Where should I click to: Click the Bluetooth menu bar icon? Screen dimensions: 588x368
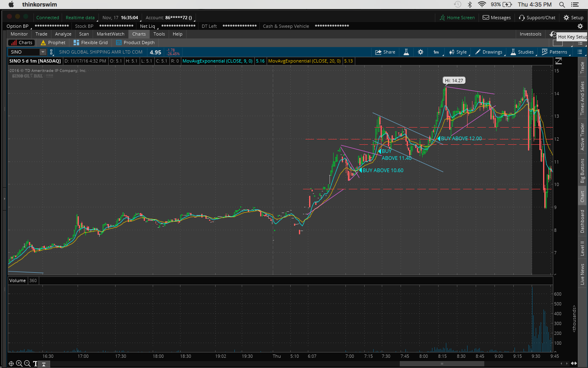click(x=470, y=4)
